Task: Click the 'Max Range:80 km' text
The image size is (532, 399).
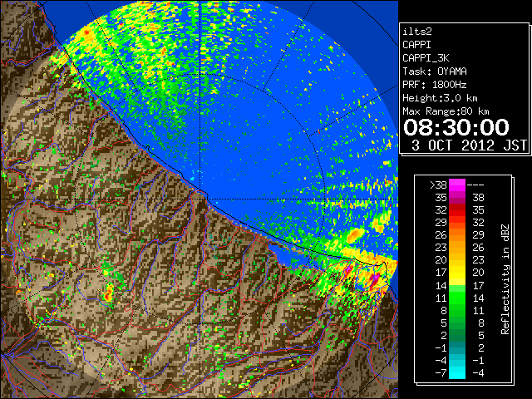Action: coord(446,111)
